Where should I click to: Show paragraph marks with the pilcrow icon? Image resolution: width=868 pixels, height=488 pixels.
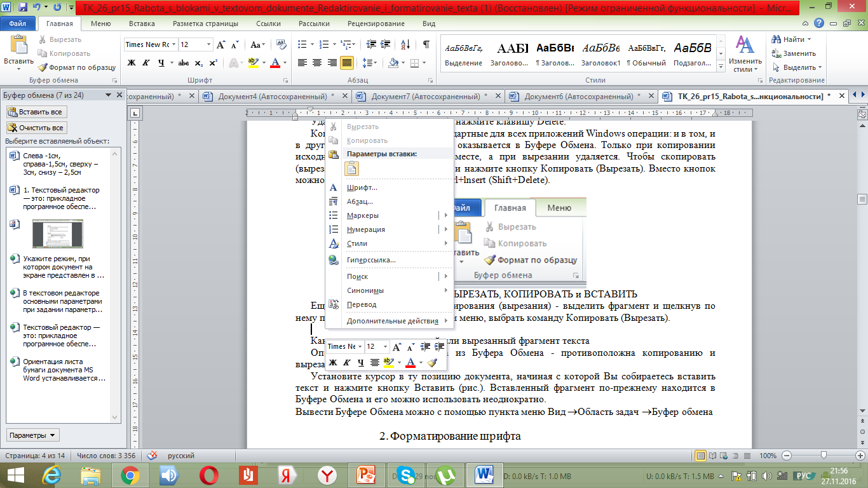click(426, 44)
